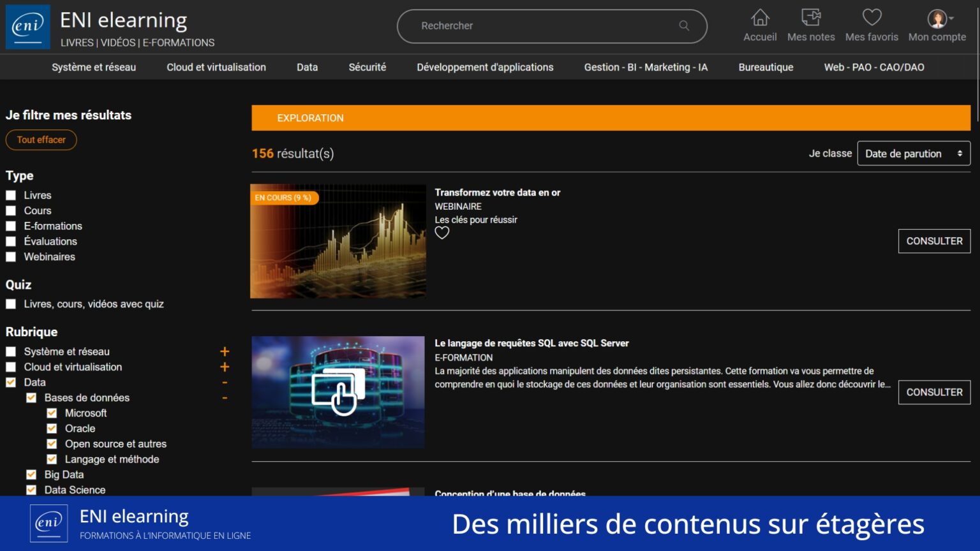This screenshot has width=980, height=551.
Task: Collapse the Data rubrique
Action: coord(225,382)
